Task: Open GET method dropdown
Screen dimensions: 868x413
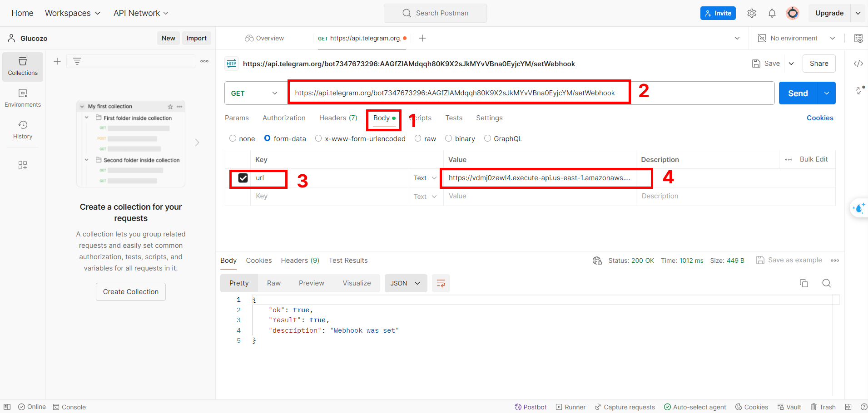Action: [254, 93]
